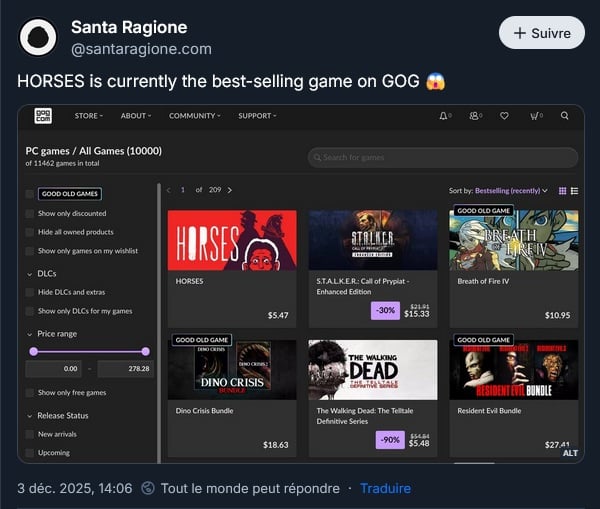Image resolution: width=600 pixels, height=509 pixels.
Task: Check Hide all owned products
Action: click(30, 232)
